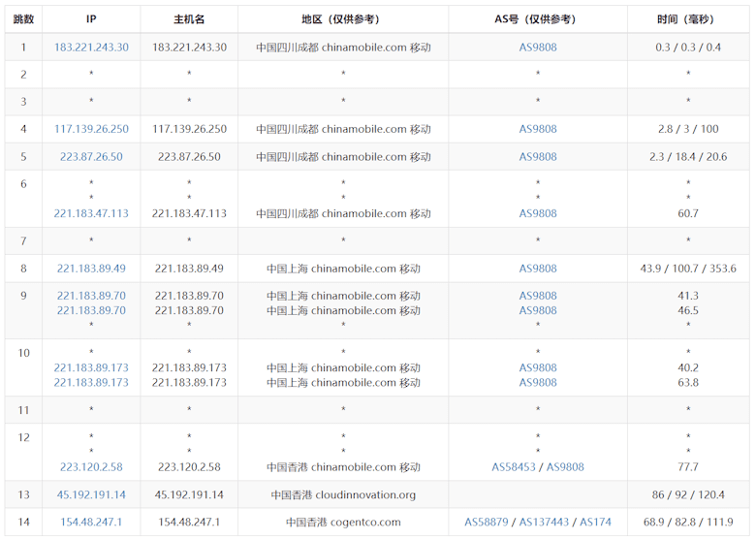Select region text 中国香港 cogentco.com
The width and height of the screenshot is (756, 540).
point(343,522)
